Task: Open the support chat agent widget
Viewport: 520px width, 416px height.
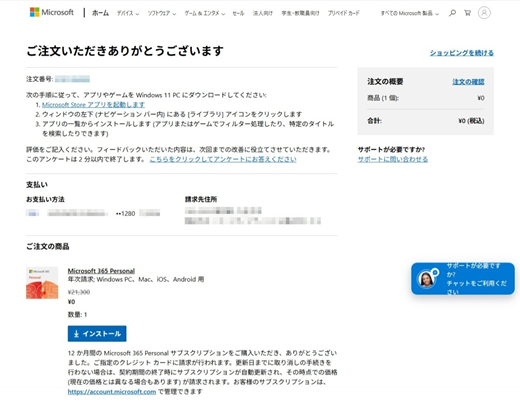Action: pos(463,279)
